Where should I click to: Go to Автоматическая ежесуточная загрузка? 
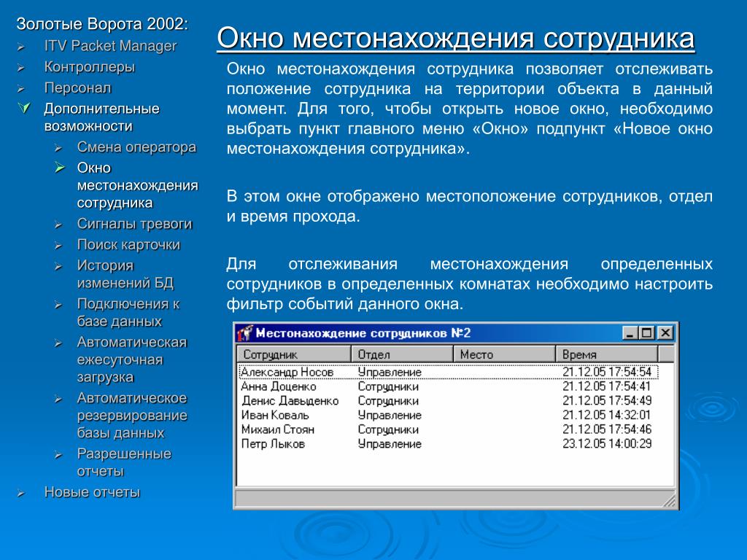click(x=132, y=359)
